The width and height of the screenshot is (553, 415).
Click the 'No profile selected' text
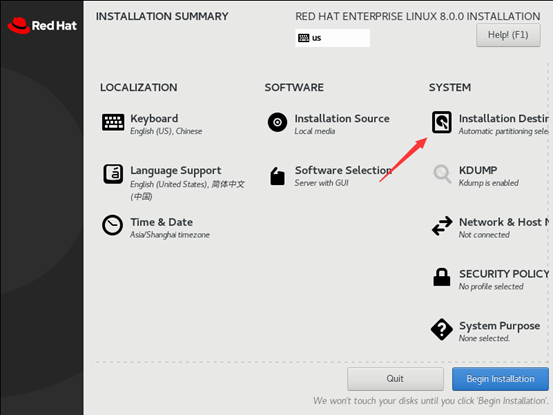[x=491, y=287]
